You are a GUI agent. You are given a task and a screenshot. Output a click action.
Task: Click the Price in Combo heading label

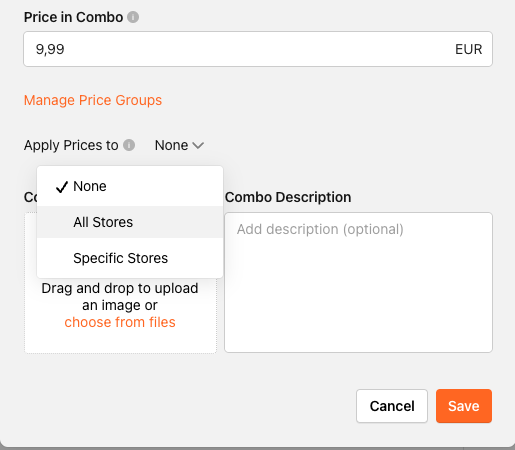(73, 17)
